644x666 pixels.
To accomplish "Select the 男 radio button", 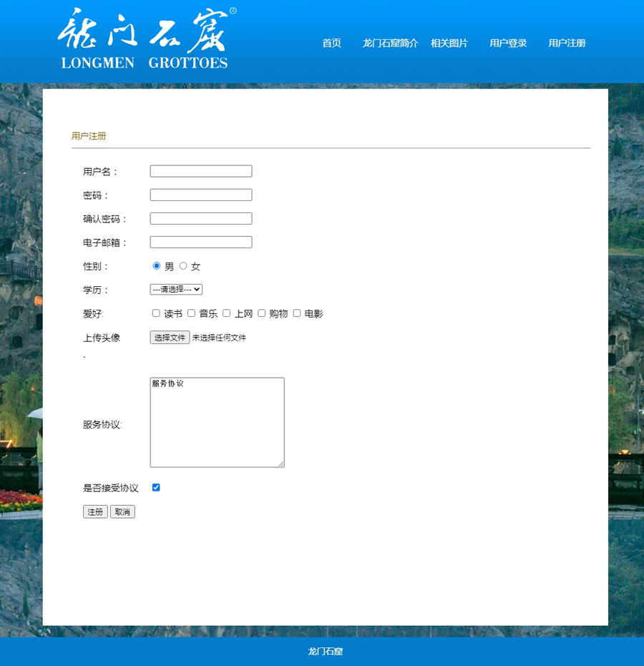I will point(156,266).
